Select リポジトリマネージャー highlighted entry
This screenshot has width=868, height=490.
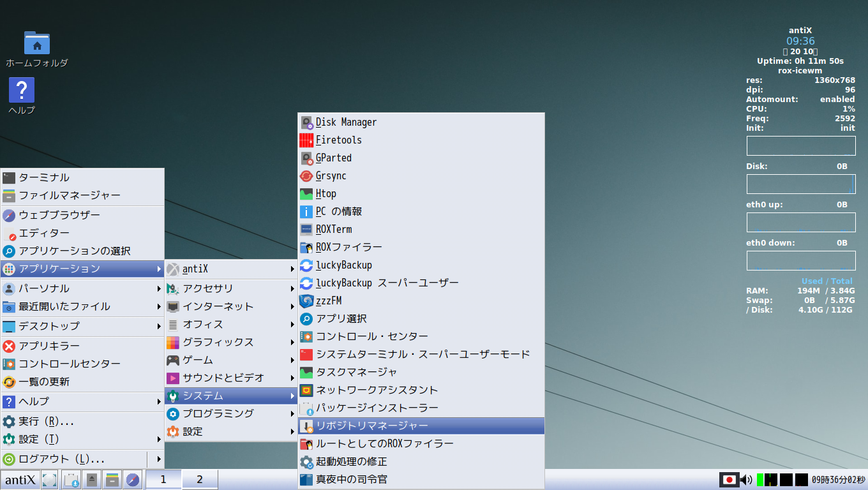click(421, 426)
